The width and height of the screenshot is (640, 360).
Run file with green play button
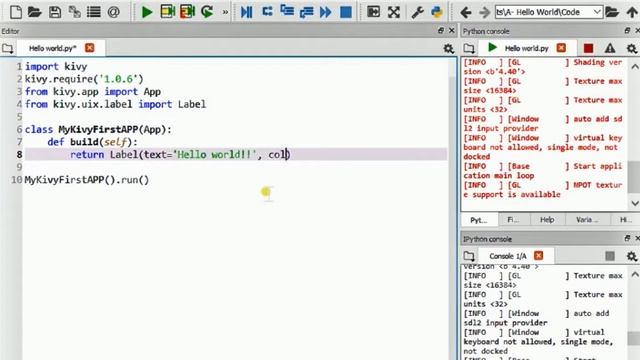[x=147, y=12]
